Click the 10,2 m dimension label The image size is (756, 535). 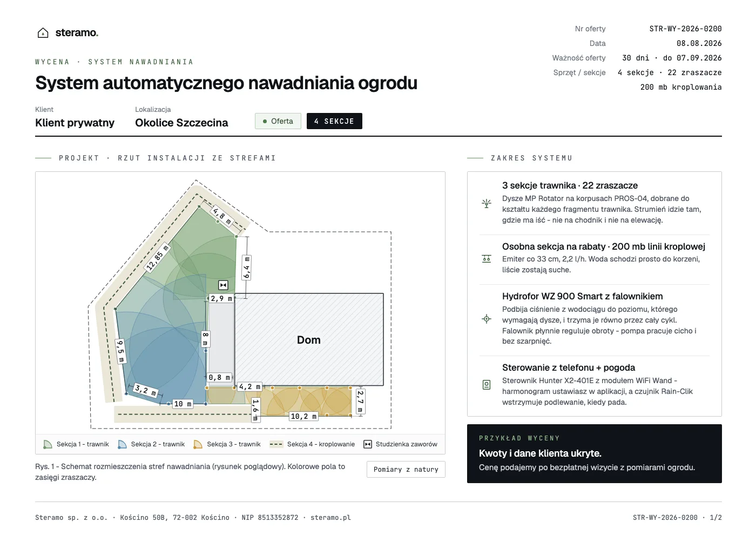point(303,416)
